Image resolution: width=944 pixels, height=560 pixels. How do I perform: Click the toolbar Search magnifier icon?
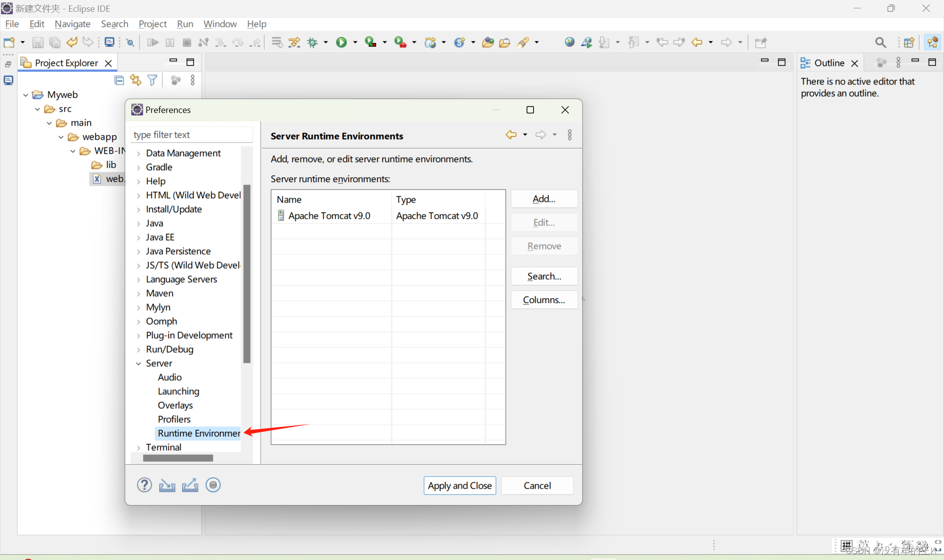pos(881,43)
